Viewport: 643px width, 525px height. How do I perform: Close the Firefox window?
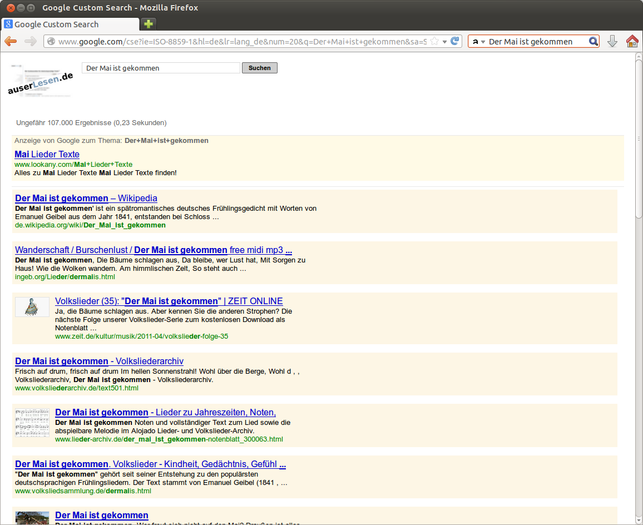(x=11, y=8)
